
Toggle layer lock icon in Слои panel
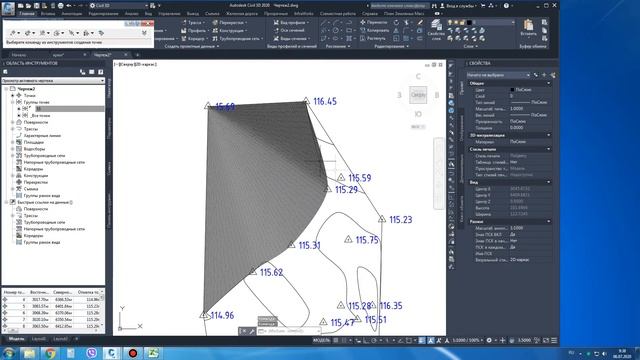[x=462, y=22]
